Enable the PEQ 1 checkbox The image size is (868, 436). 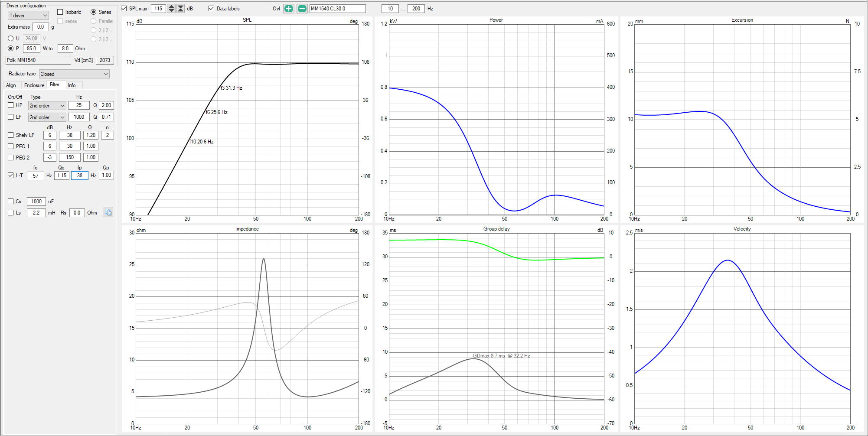point(11,146)
